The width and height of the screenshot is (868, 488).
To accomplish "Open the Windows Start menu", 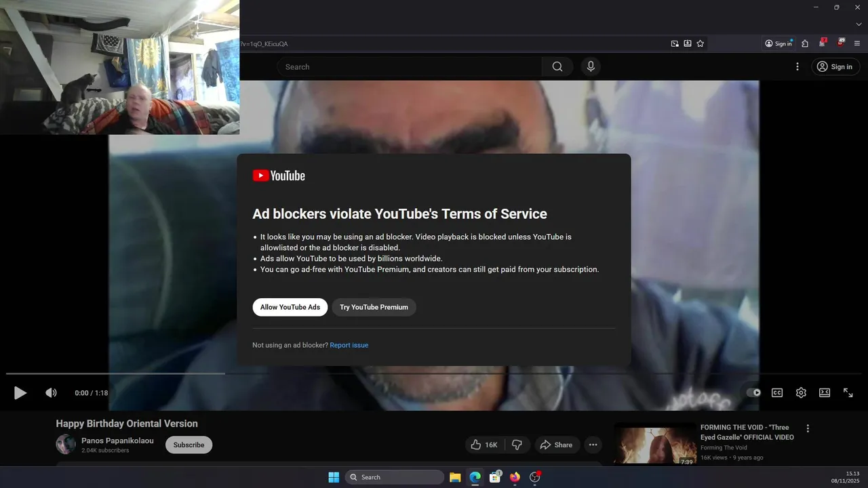I will tap(334, 477).
